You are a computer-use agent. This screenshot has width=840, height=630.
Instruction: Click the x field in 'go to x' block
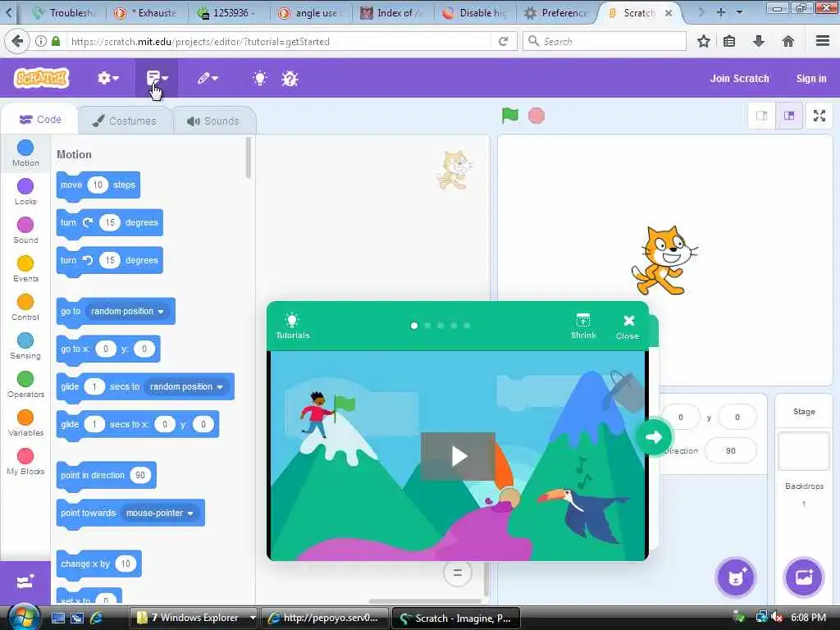coord(106,349)
